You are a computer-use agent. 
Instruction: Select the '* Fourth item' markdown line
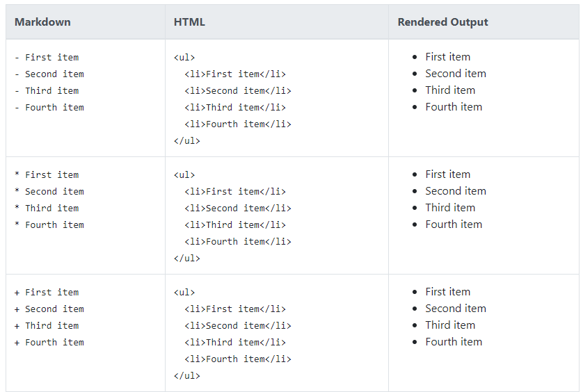click(49, 225)
